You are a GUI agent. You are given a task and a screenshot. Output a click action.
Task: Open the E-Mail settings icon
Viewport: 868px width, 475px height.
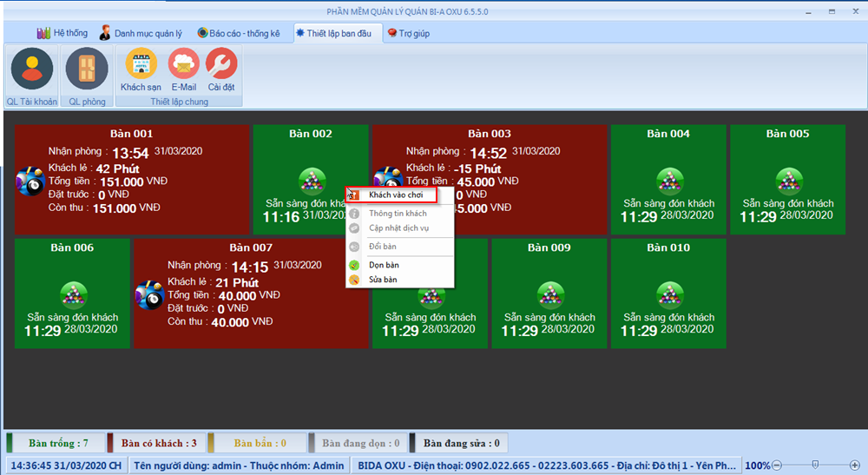[183, 65]
